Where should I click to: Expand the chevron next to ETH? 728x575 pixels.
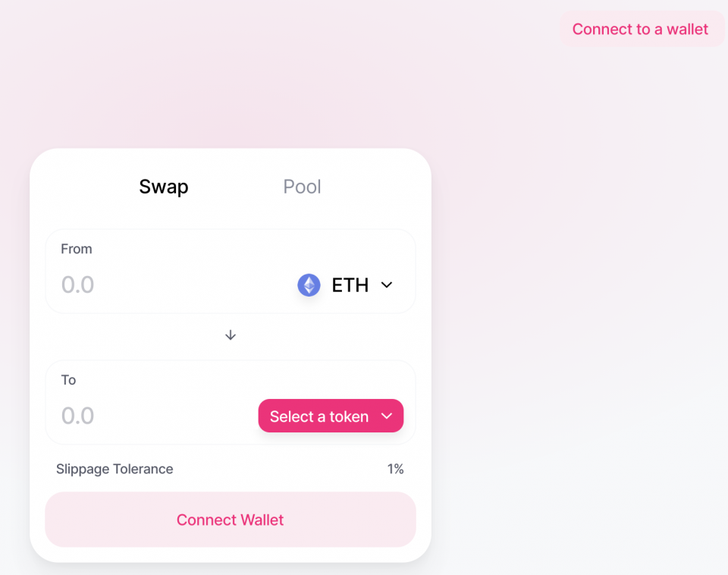pos(387,285)
